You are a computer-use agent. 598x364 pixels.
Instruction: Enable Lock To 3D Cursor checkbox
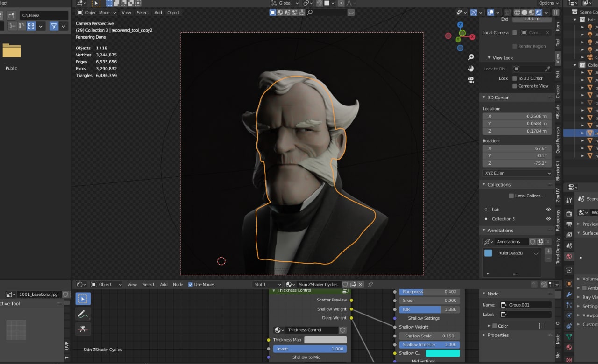(514, 78)
